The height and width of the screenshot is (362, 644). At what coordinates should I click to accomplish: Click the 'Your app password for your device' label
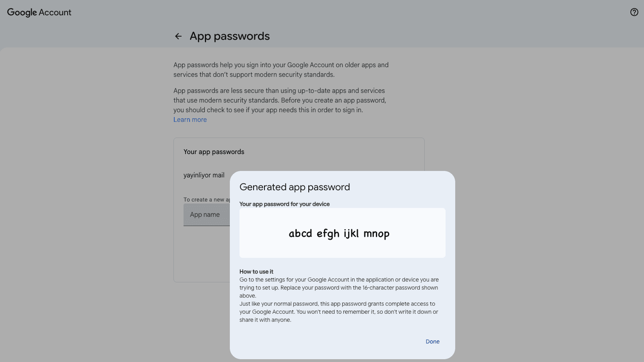tap(285, 204)
